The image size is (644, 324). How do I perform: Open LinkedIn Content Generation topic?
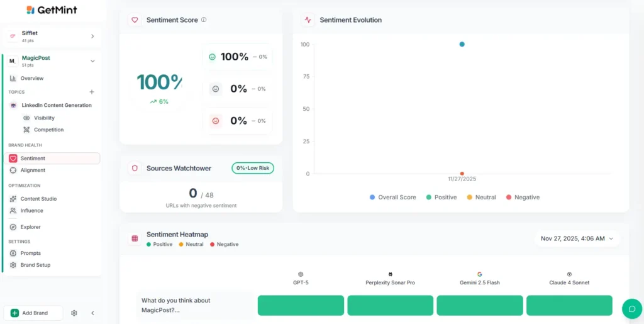tap(57, 105)
